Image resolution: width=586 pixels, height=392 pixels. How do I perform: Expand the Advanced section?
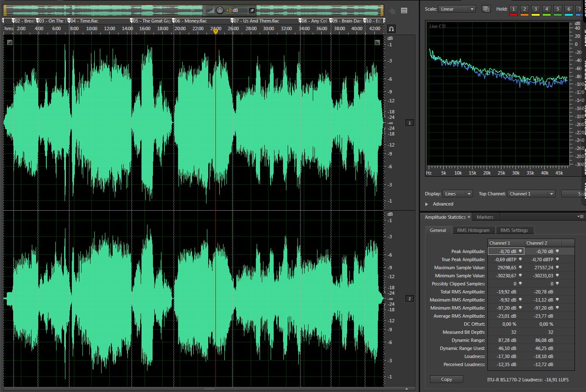point(427,204)
